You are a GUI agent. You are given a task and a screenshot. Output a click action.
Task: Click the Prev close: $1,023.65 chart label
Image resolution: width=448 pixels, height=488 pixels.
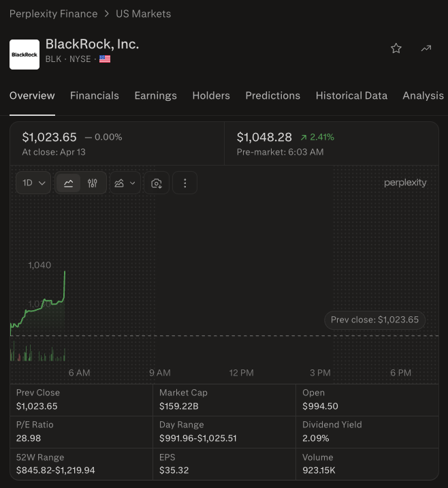374,320
